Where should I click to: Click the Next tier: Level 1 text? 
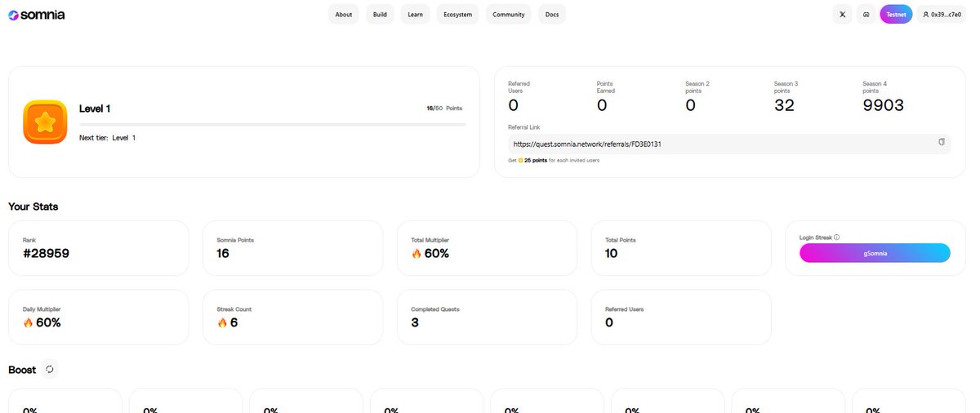[107, 138]
